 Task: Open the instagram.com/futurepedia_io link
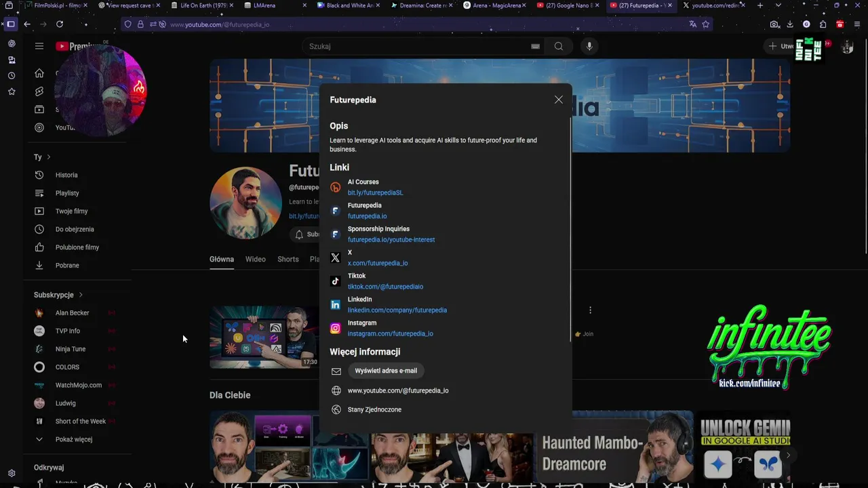(390, 333)
